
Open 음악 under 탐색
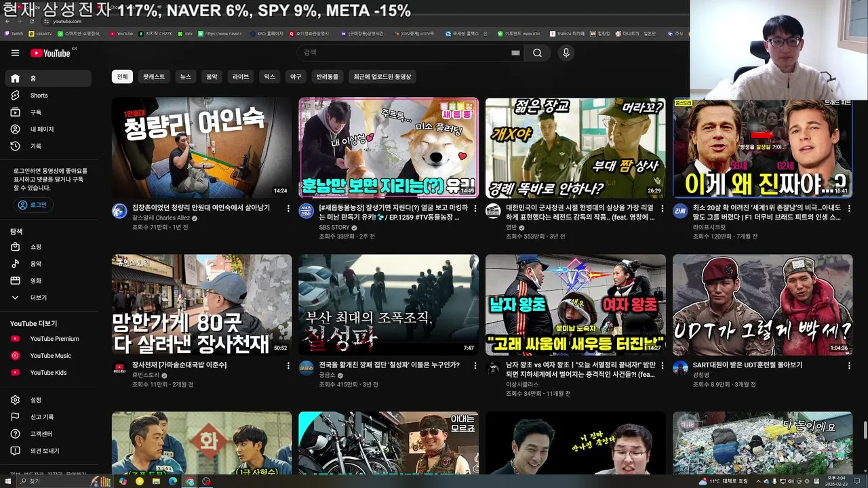coord(47,264)
